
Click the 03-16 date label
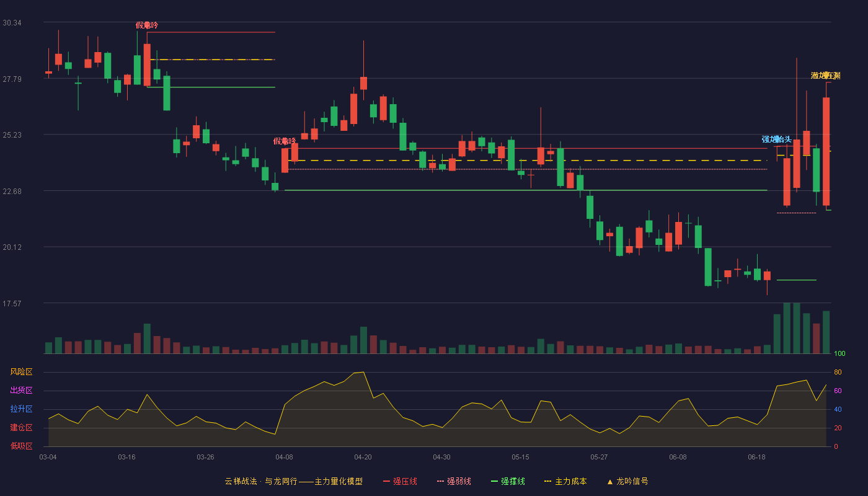point(126,457)
